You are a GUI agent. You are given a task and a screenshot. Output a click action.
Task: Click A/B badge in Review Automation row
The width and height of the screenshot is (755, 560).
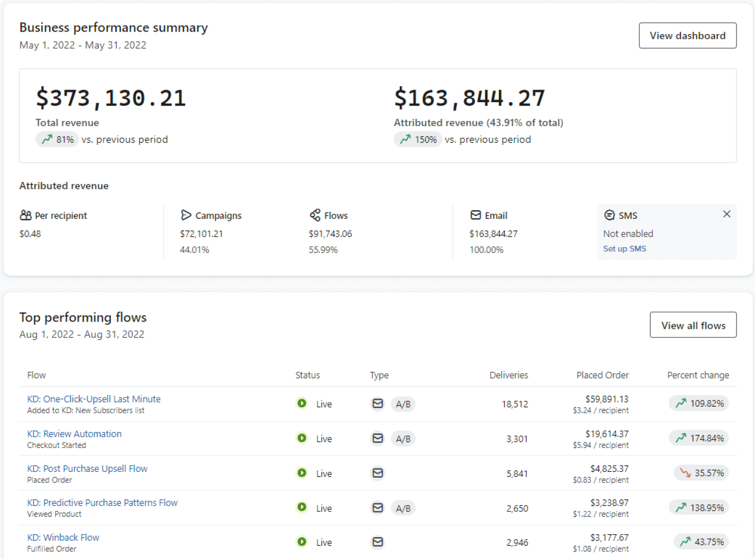coord(403,439)
